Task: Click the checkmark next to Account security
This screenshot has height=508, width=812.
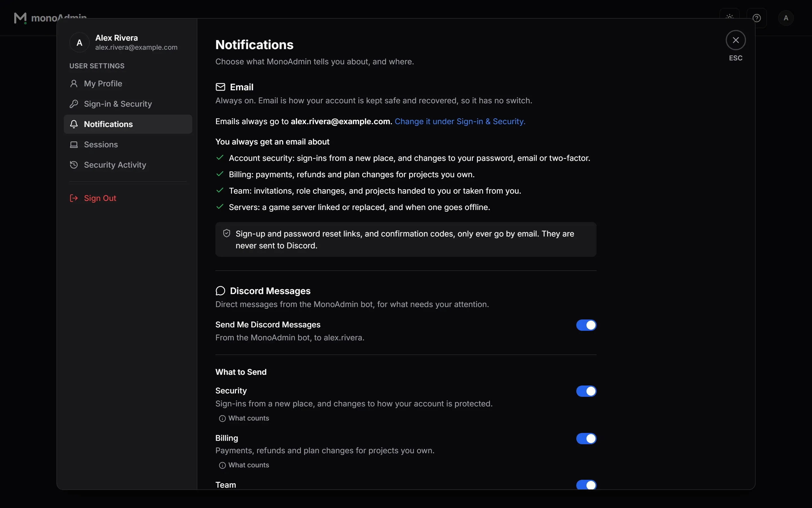Action: tap(220, 157)
